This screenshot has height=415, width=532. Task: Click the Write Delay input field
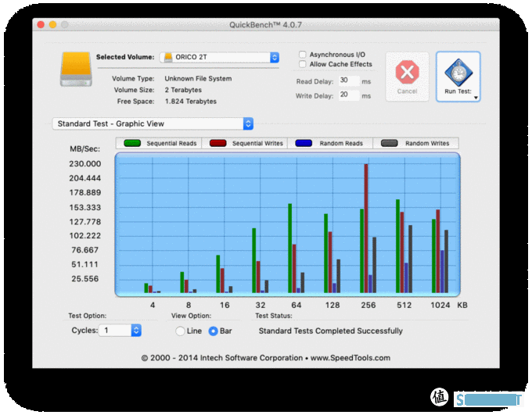tap(349, 95)
